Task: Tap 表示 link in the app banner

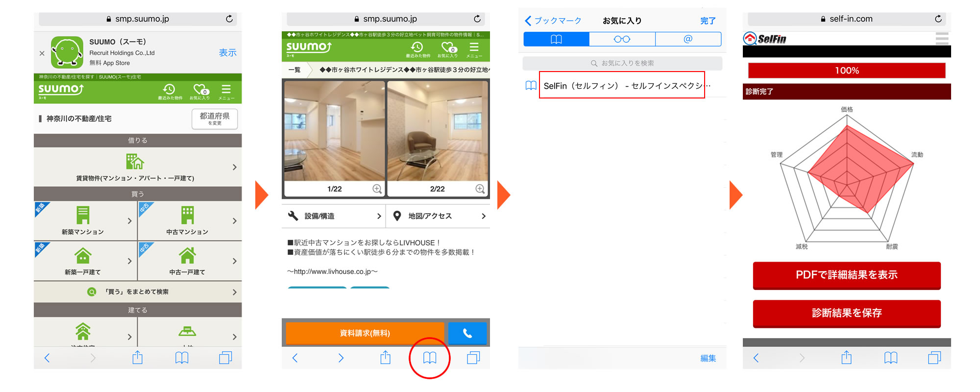Action: point(227,52)
